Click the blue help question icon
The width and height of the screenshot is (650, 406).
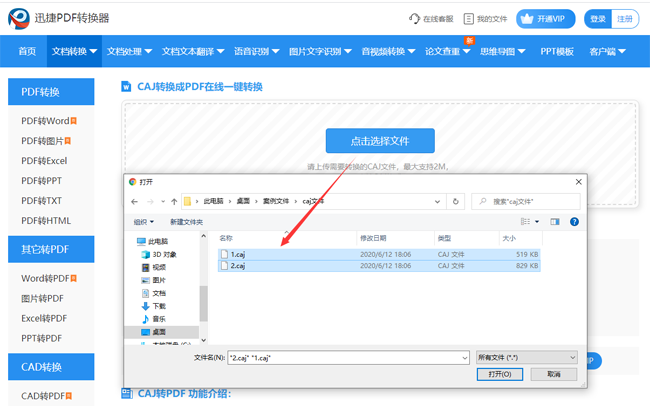coord(574,221)
